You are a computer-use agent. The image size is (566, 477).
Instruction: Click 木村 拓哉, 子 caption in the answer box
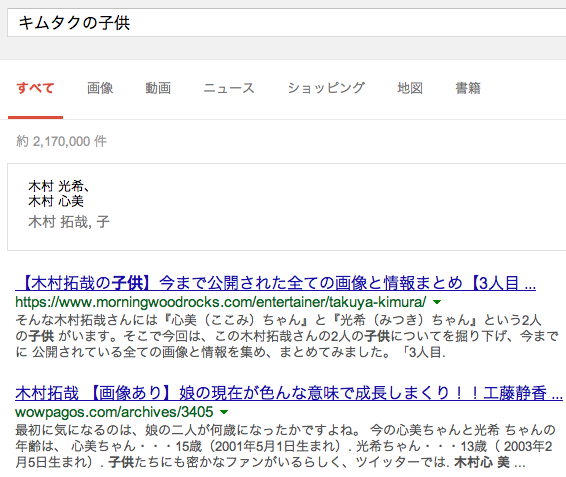69,222
